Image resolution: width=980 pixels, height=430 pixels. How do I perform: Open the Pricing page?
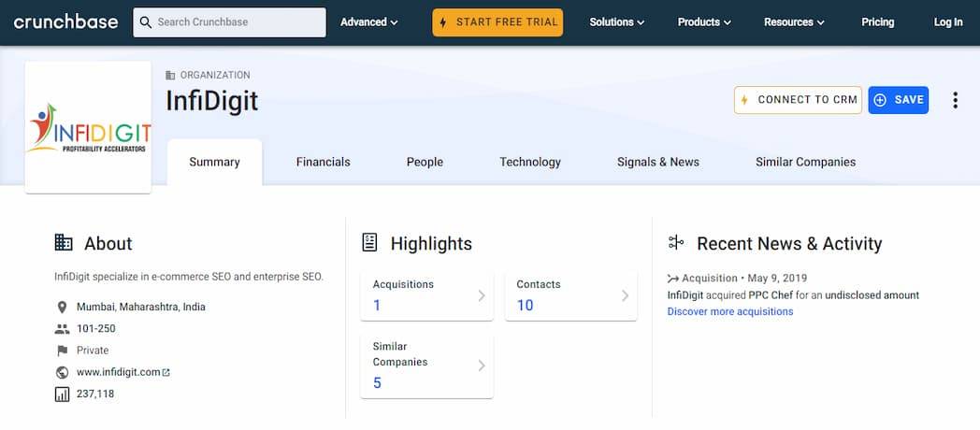(877, 22)
